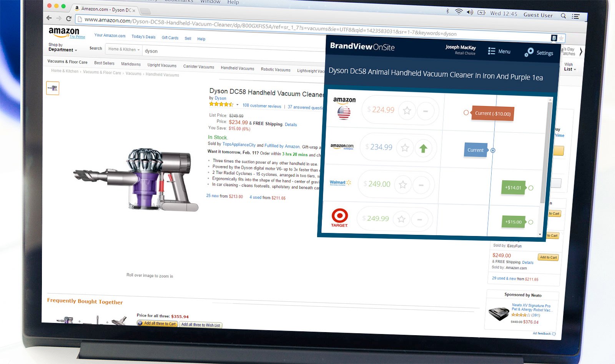Click the BrandViewOnSite logo
The width and height of the screenshot is (615, 364).
pos(362,47)
